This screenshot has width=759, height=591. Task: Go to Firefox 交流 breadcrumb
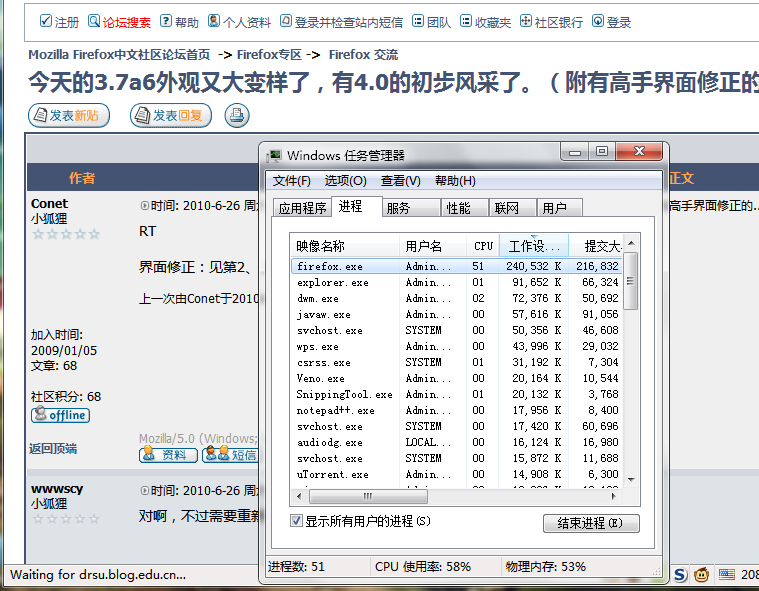point(363,55)
